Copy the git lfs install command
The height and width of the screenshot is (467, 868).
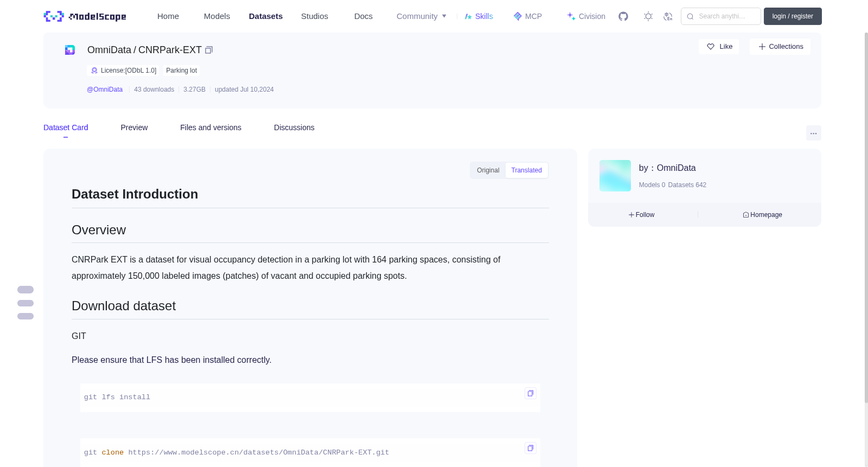click(x=531, y=393)
